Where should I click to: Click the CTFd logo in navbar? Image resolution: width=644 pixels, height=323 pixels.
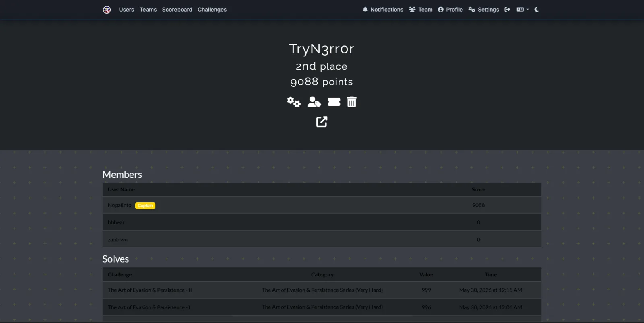coord(107,10)
